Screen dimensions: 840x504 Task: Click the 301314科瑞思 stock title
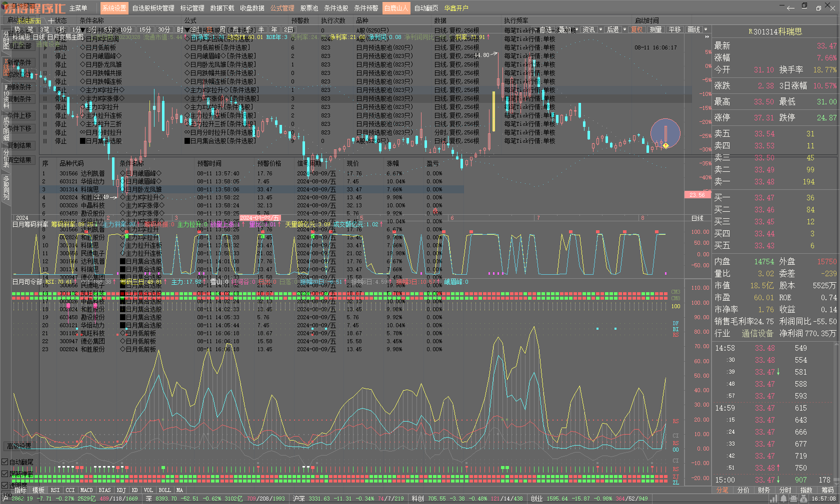coord(775,31)
